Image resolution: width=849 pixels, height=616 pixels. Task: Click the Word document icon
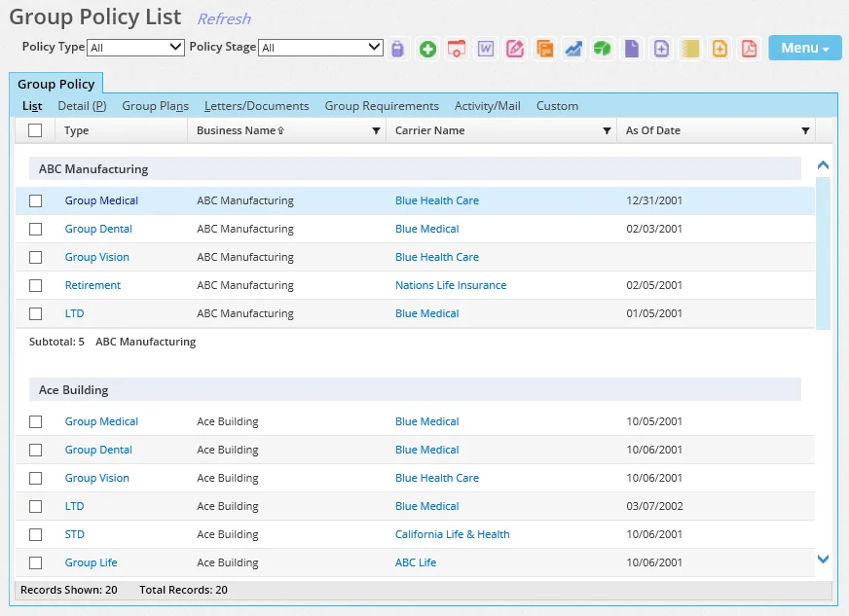(x=486, y=49)
